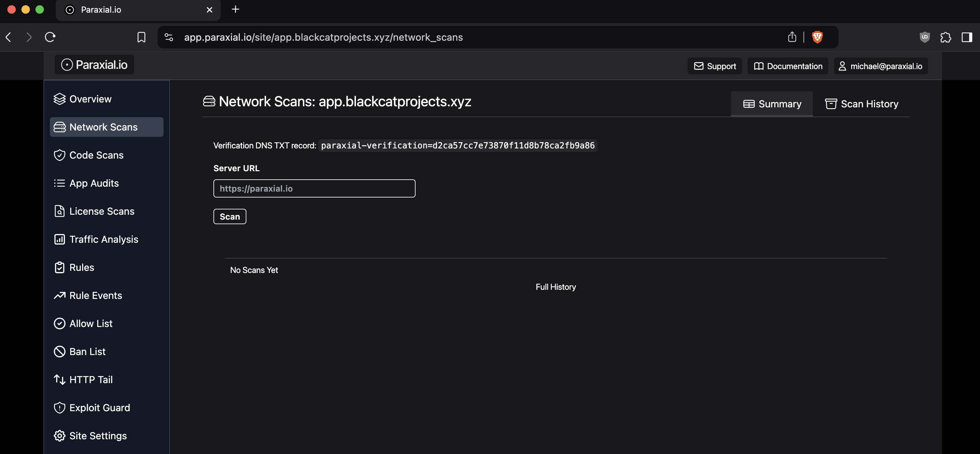Viewport: 980px width, 454px height.
Task: Click the 'Server URL' label
Action: 236,168
